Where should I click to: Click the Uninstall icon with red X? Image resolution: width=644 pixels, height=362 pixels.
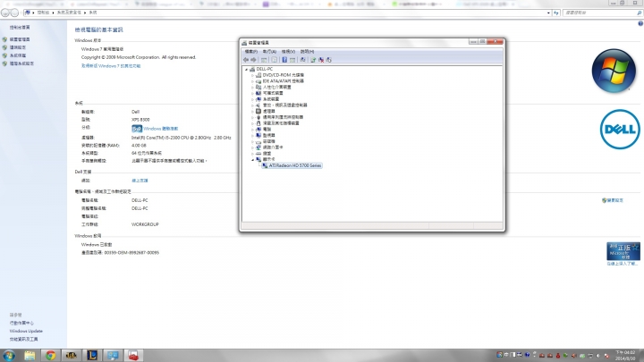(321, 60)
